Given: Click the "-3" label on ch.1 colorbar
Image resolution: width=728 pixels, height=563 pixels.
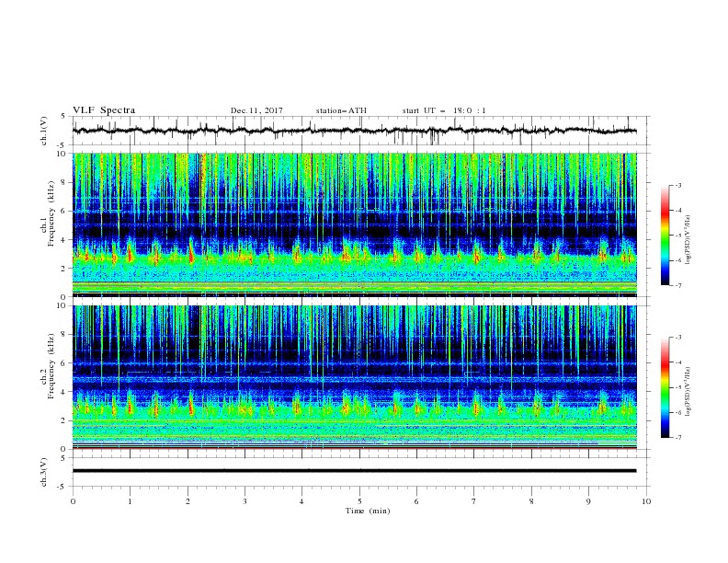Looking at the screenshot, I should (x=678, y=185).
